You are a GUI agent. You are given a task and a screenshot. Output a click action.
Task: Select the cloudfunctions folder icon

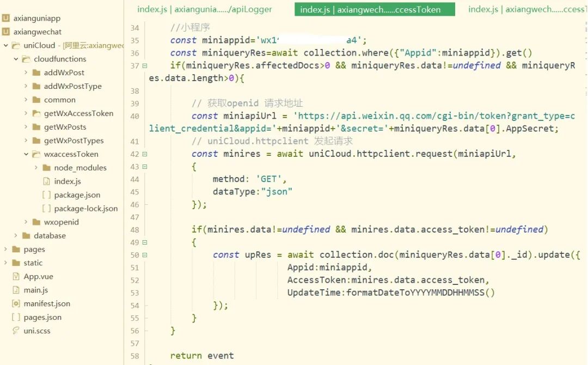[26, 59]
